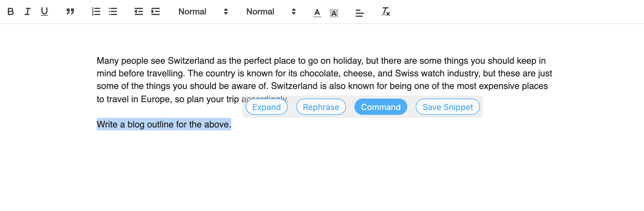Run the Command action

381,107
